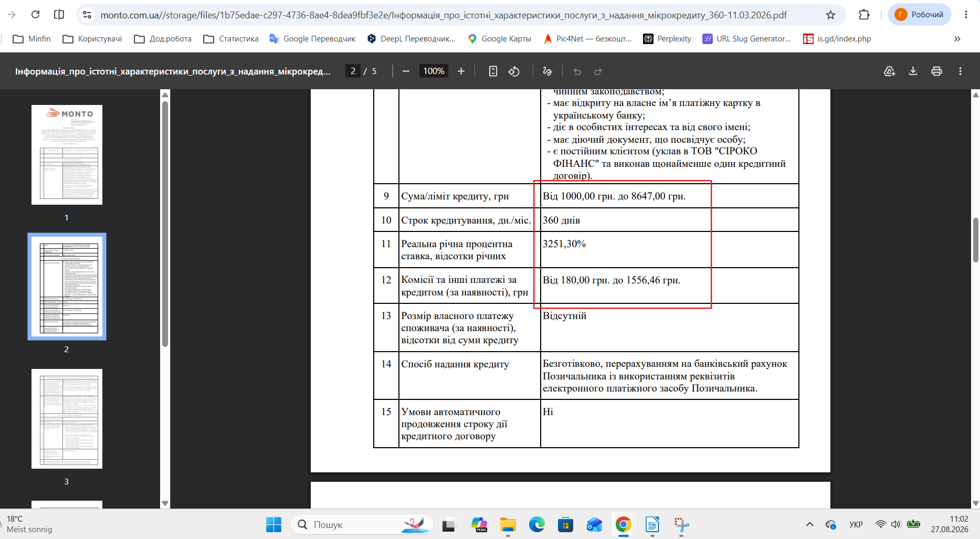Rotate the PDF counterclockwise

click(x=514, y=71)
